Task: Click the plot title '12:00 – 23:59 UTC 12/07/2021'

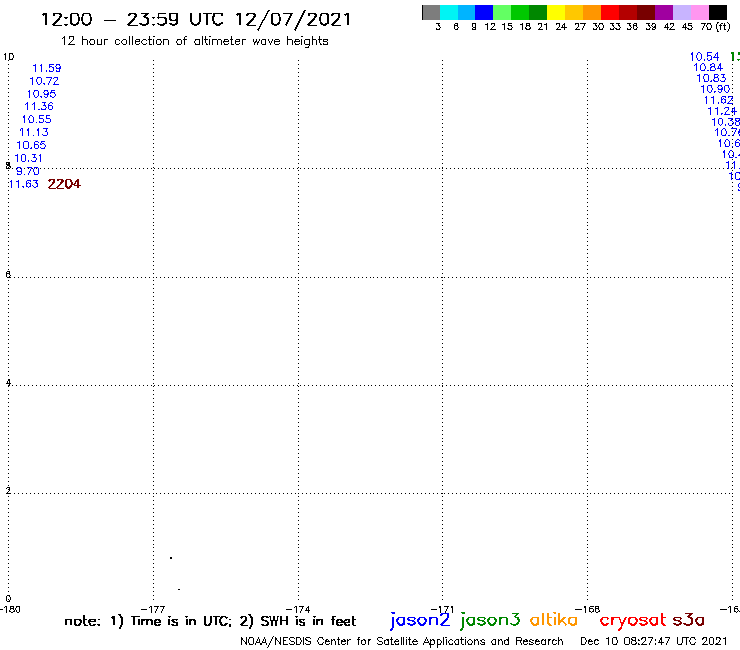Action: pyautogui.click(x=196, y=19)
